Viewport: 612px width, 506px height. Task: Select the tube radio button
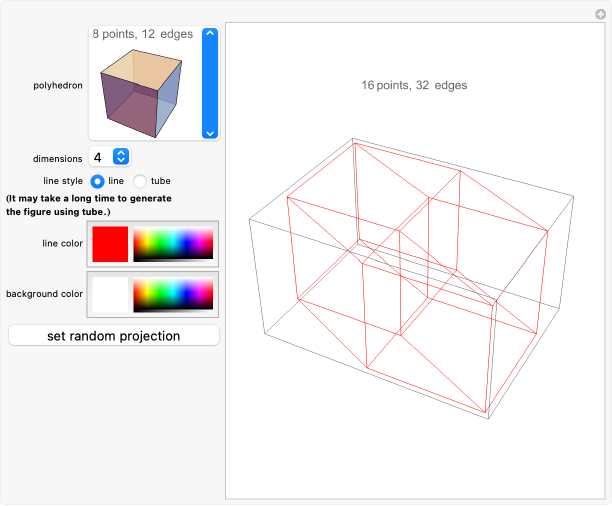pyautogui.click(x=140, y=181)
